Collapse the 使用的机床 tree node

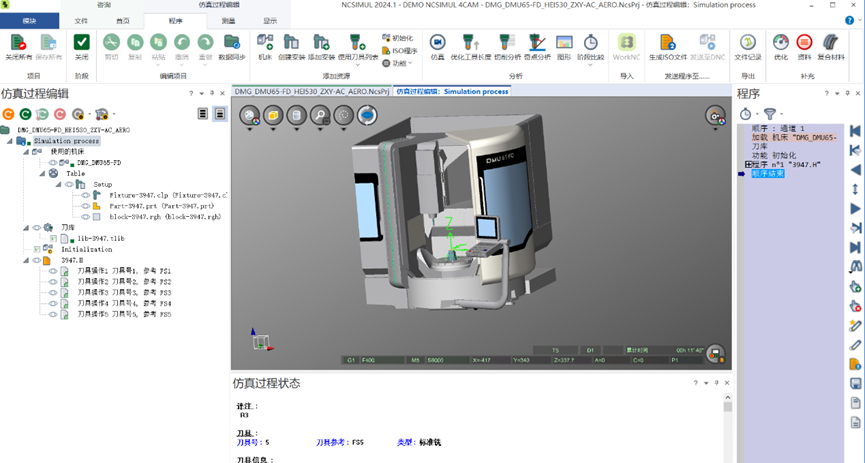(x=26, y=152)
